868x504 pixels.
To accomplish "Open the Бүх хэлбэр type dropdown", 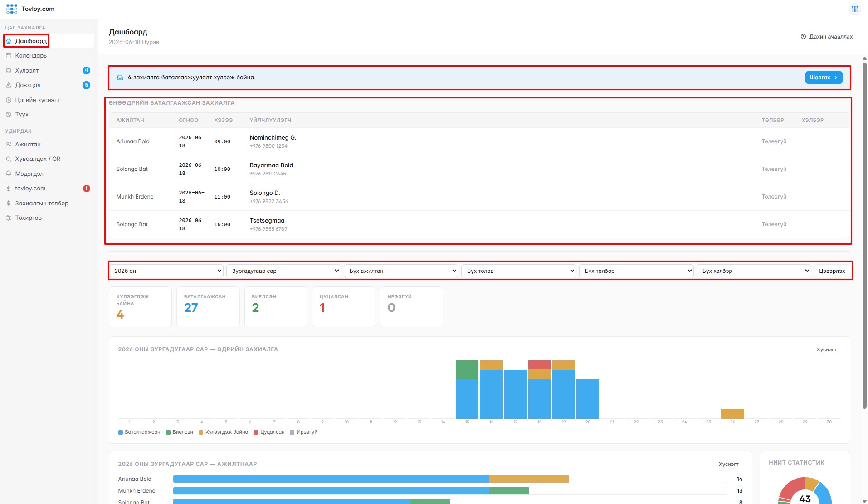I will pos(754,271).
